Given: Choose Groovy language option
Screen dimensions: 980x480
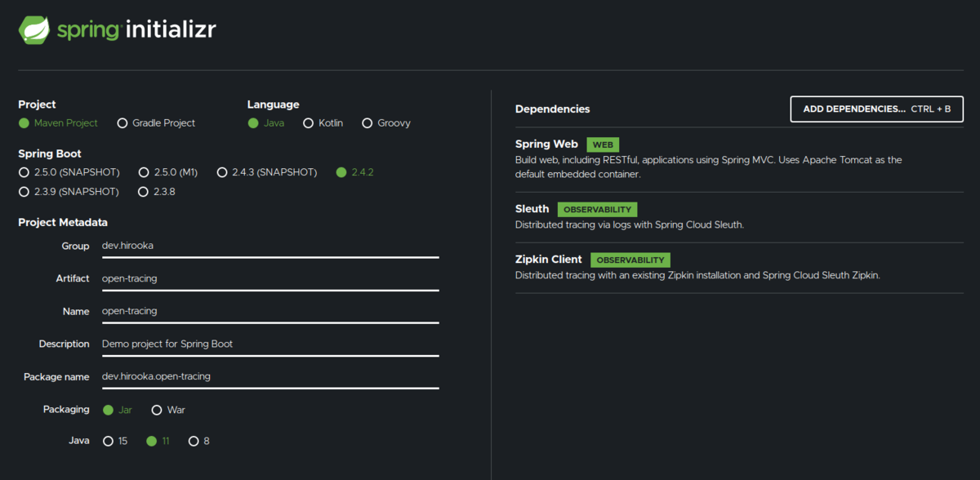Looking at the screenshot, I should click(385, 123).
